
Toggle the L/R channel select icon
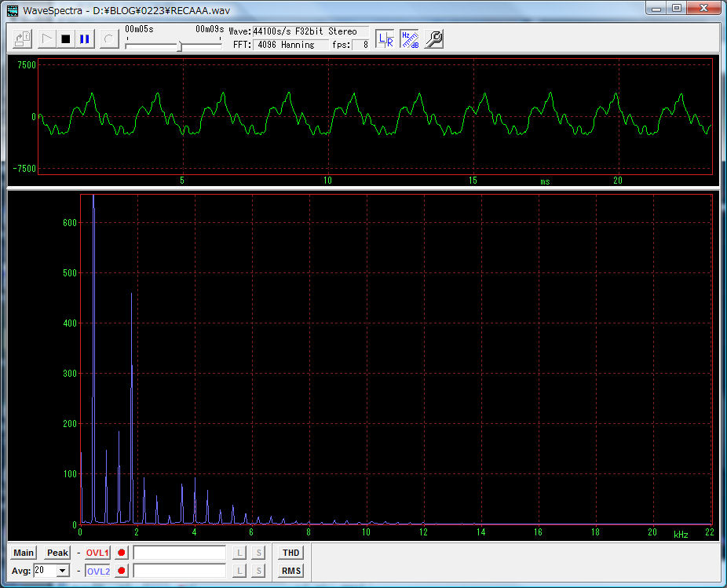[385, 39]
